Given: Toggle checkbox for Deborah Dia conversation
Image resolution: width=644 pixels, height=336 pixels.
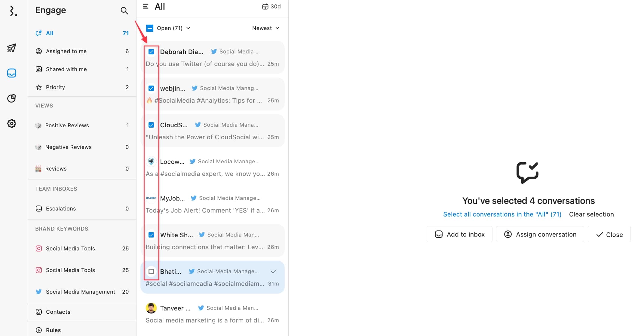Looking at the screenshot, I should click(151, 51).
